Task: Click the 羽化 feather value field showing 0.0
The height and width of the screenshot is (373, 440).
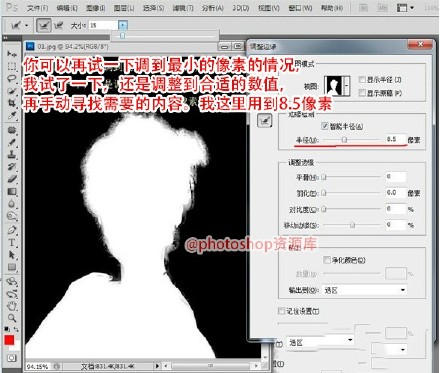Action: pos(395,193)
